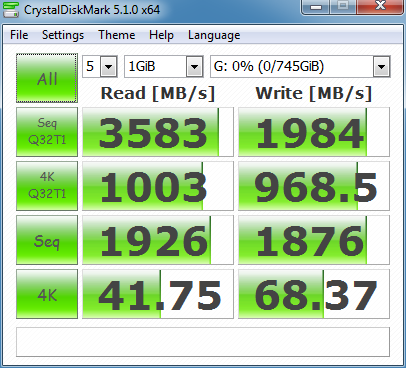Close the CrystalDiskMark window
The width and height of the screenshot is (406, 368).
(380, 6)
